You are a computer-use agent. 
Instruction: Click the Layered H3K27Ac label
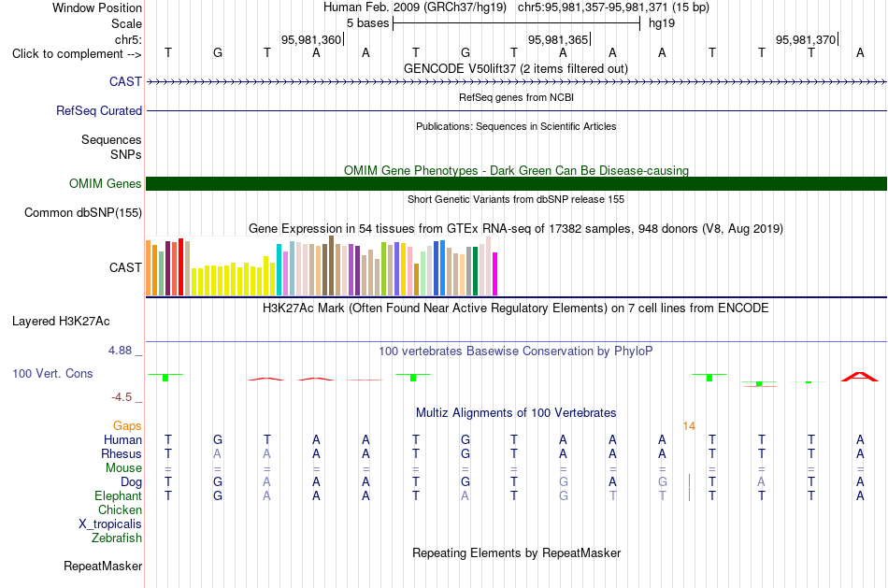point(61,322)
